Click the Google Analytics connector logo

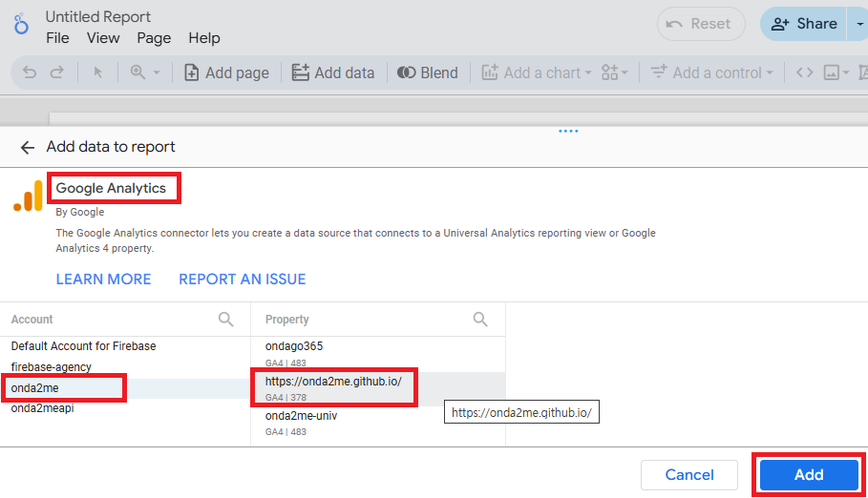click(29, 196)
